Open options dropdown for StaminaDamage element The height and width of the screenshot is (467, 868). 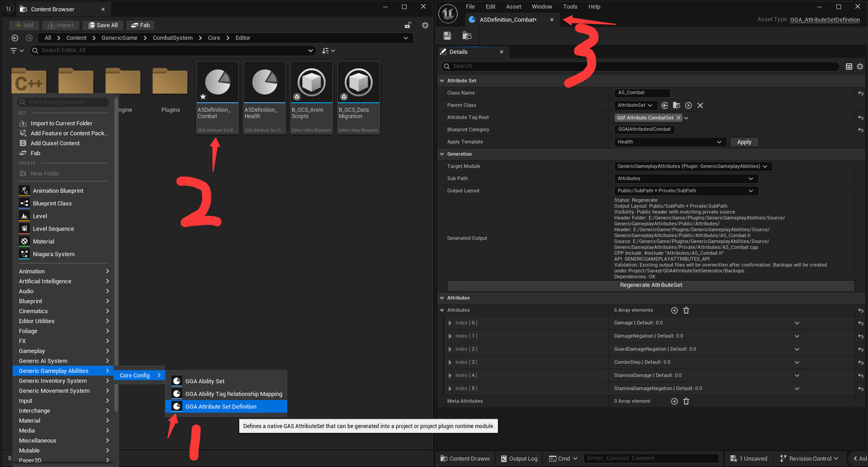(x=797, y=375)
